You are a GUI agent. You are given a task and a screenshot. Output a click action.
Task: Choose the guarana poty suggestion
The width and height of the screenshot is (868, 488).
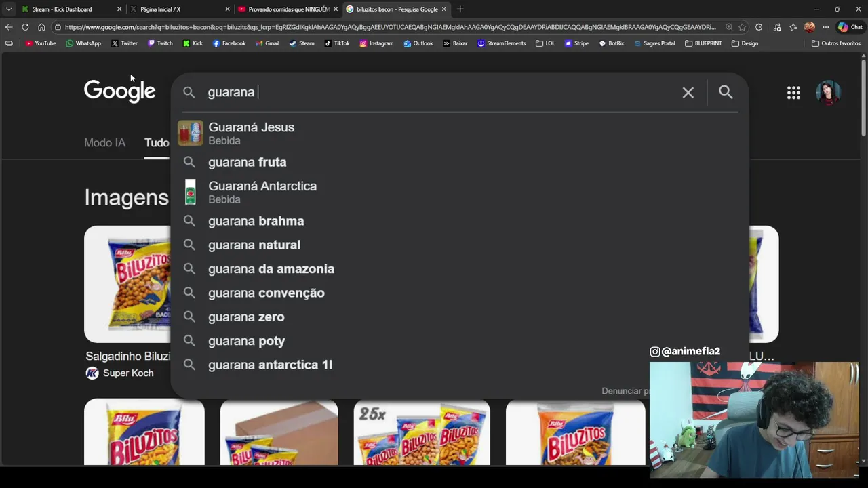pos(458,341)
